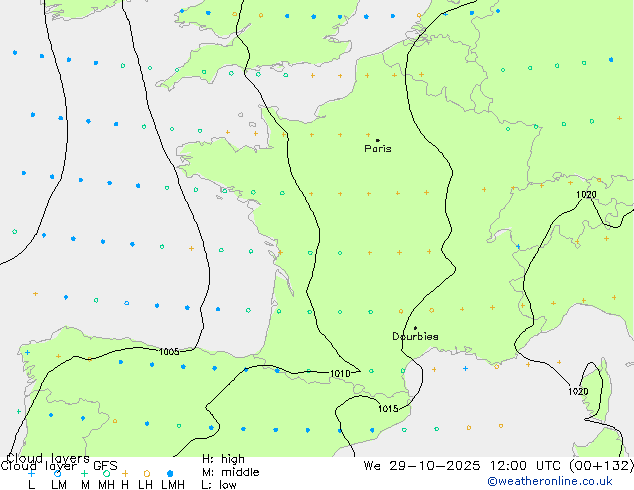Click the Paris city dot marker
Screen dimensions: 634x490
pyautogui.click(x=378, y=140)
